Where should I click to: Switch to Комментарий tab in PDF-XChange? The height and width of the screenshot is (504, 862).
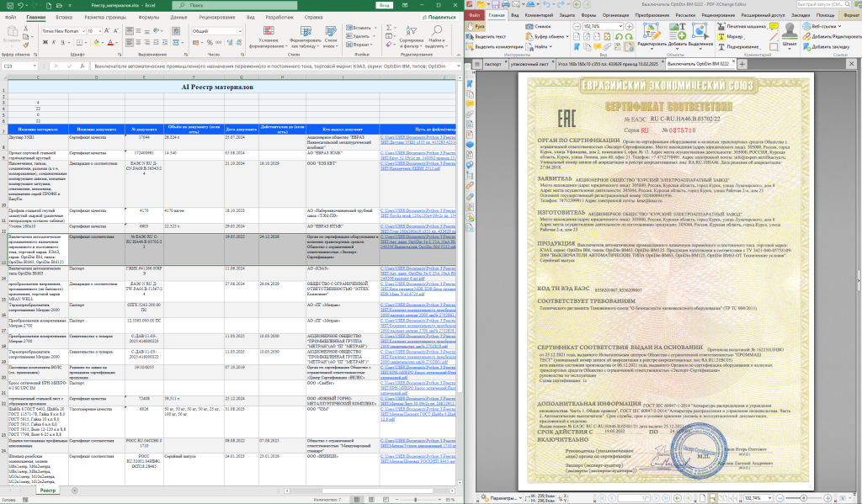(x=539, y=15)
